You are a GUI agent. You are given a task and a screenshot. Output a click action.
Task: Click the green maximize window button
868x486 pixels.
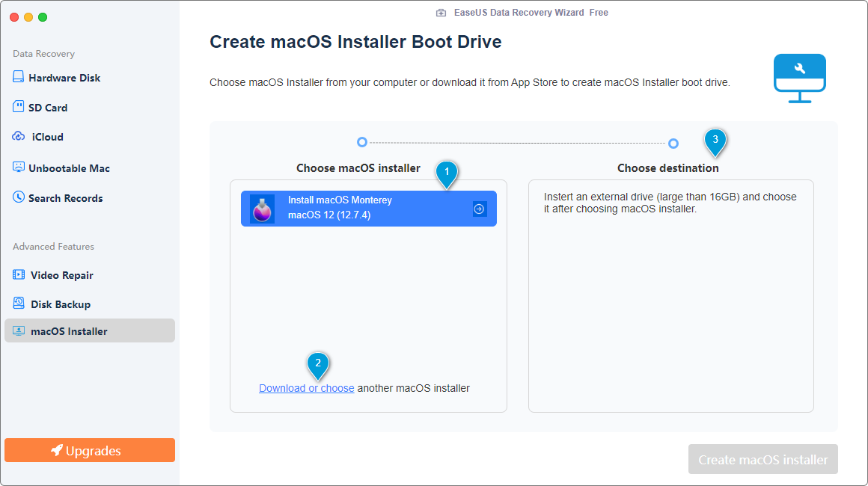pos(43,17)
